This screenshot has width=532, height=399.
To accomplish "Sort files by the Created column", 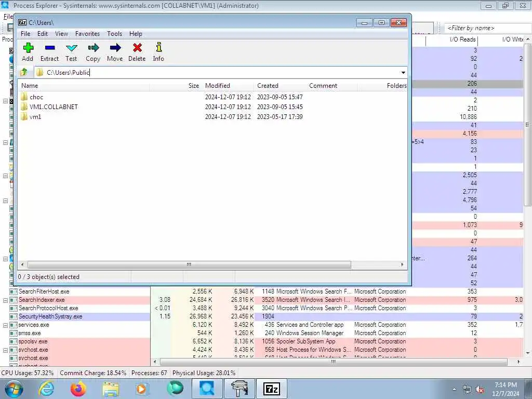I will point(280,86).
